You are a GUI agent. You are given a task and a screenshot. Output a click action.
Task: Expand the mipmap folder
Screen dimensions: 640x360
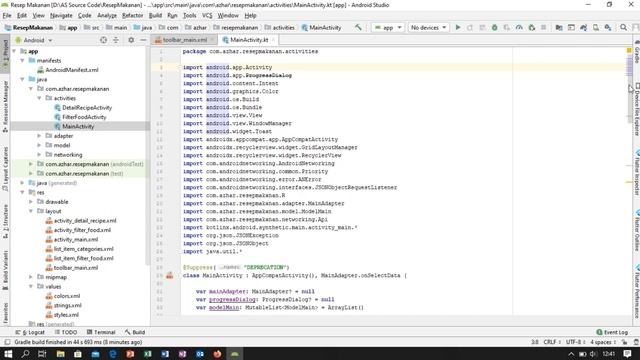(x=31, y=277)
